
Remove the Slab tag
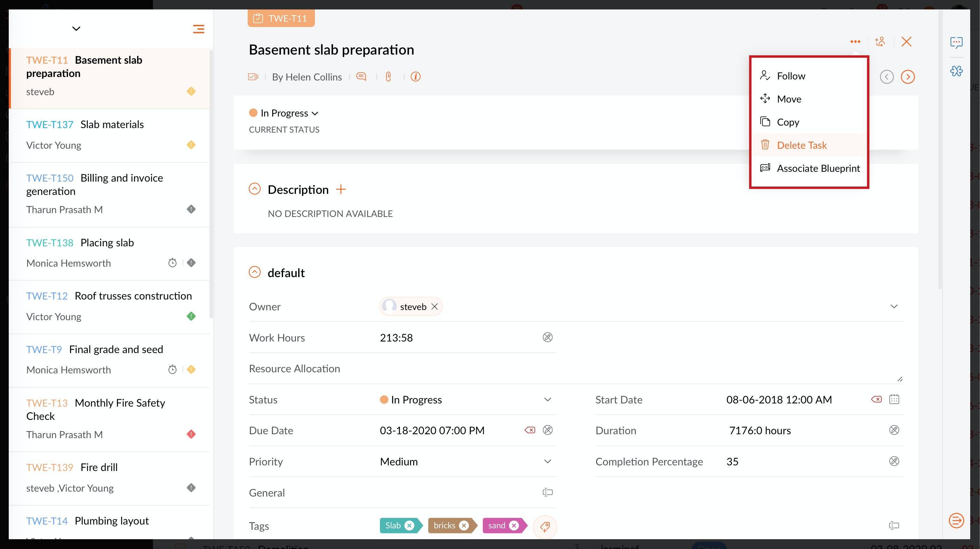[x=409, y=526]
